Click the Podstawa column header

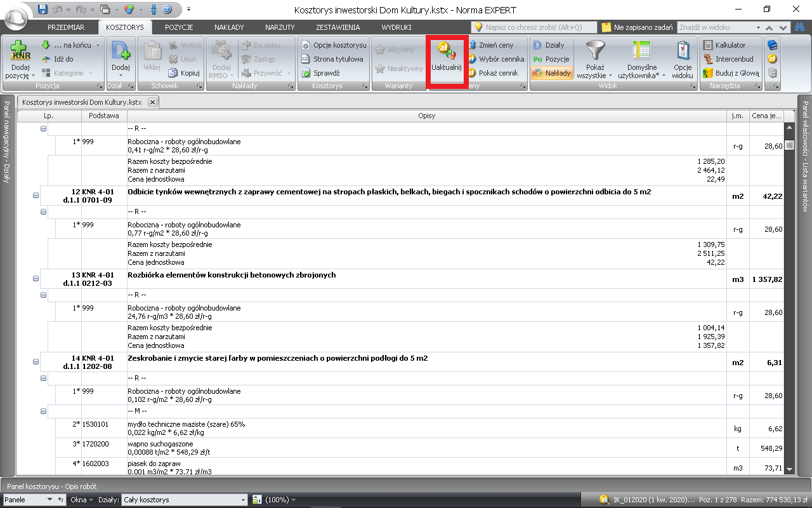[104, 116]
